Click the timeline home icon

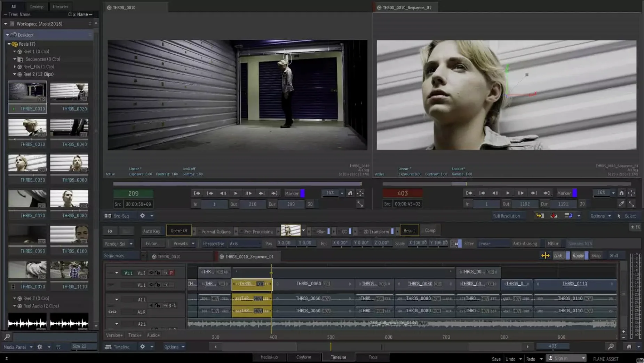coord(629,347)
